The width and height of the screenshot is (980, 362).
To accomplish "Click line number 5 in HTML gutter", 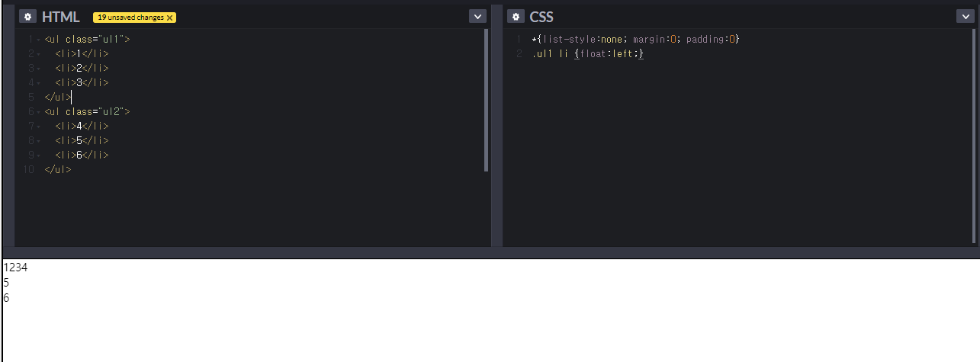I will click(x=31, y=97).
